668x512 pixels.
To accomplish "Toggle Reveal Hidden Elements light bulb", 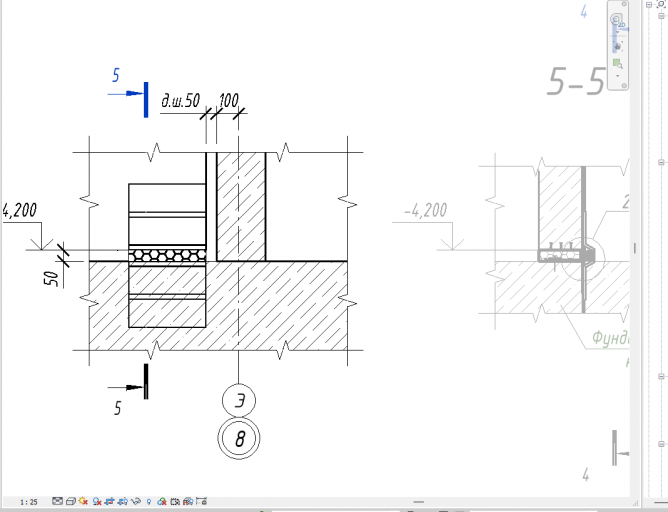I will 149,502.
